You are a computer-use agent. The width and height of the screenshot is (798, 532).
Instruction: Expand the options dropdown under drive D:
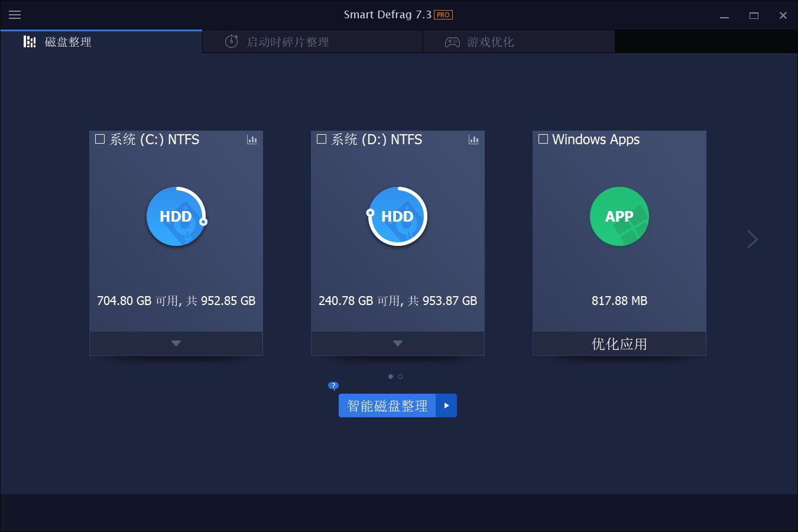tap(398, 343)
